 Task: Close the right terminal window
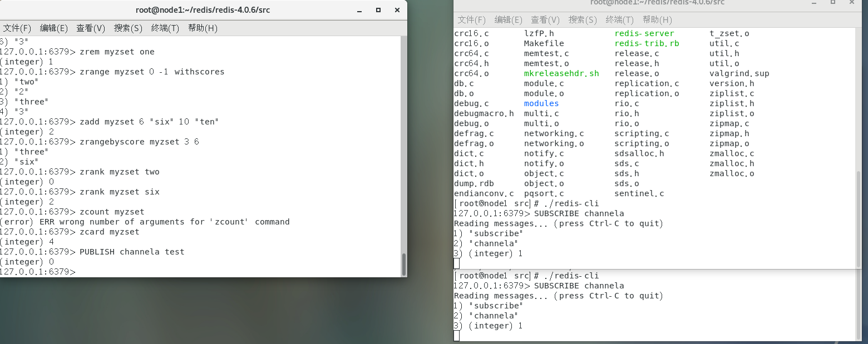pos(851,3)
